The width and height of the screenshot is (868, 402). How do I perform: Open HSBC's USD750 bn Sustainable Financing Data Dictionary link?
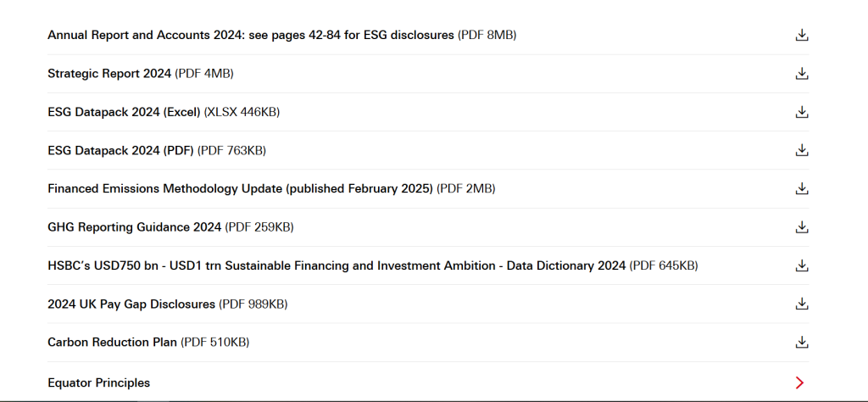click(x=336, y=265)
